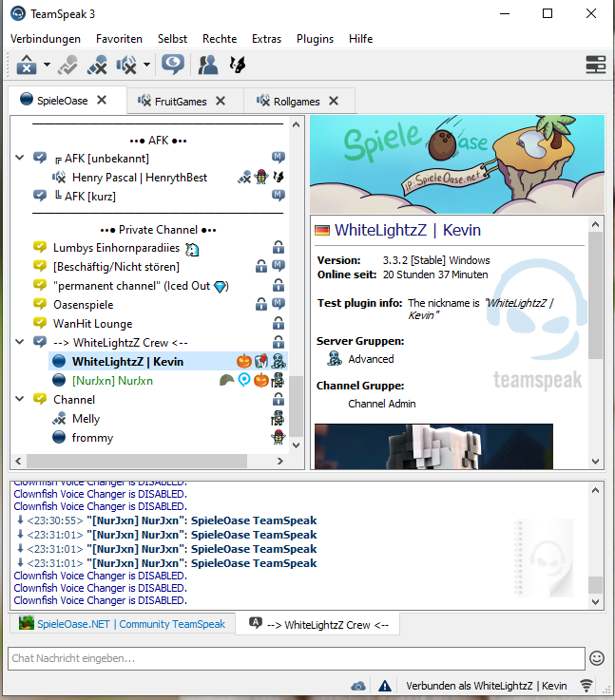615x700 pixels.
Task: Collapse the AFK [unbekannt] channel
Action: click(x=20, y=158)
